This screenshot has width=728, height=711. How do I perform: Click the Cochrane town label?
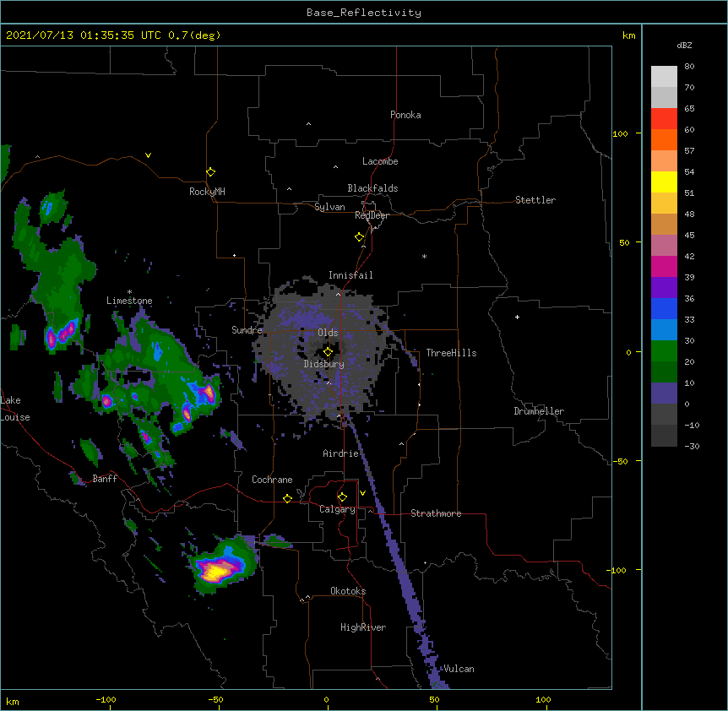(272, 480)
